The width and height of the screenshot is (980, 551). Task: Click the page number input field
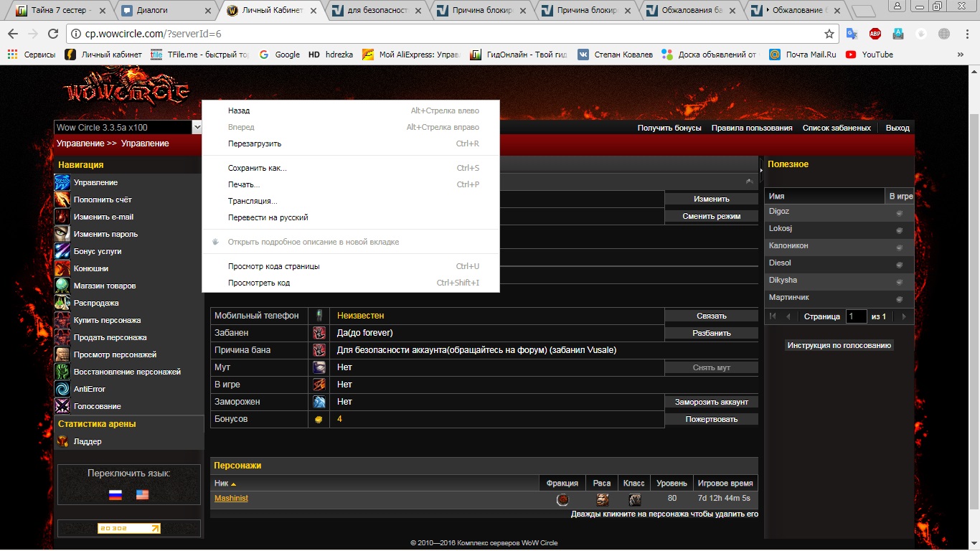855,316
